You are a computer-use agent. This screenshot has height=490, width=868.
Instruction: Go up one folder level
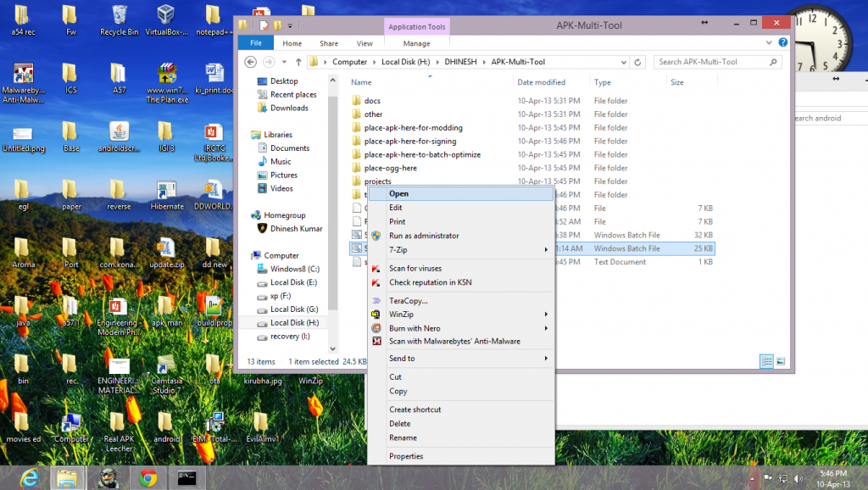[x=298, y=62]
